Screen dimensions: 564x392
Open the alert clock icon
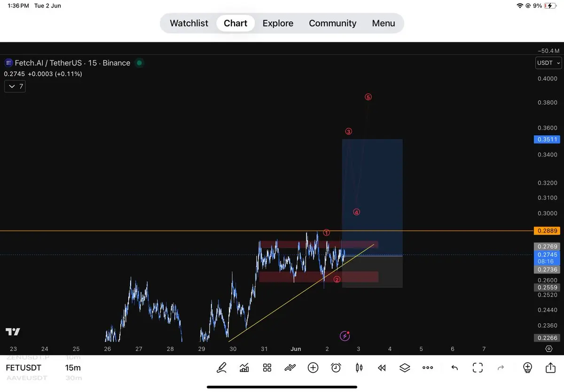coord(336,368)
